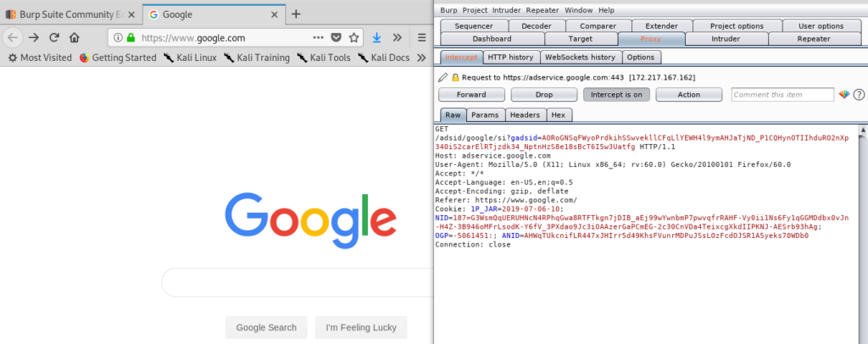Switch to Burp Suite Community browser tab

coord(71,14)
